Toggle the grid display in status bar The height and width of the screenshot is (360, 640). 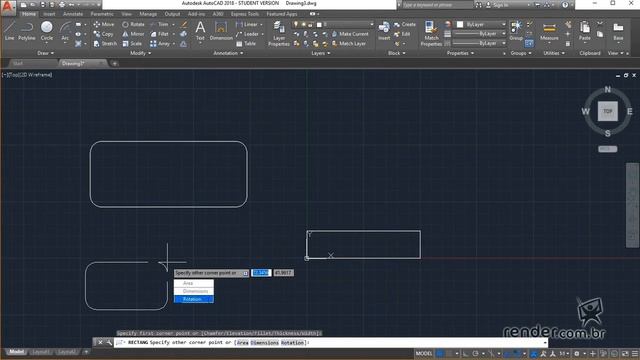(440, 353)
